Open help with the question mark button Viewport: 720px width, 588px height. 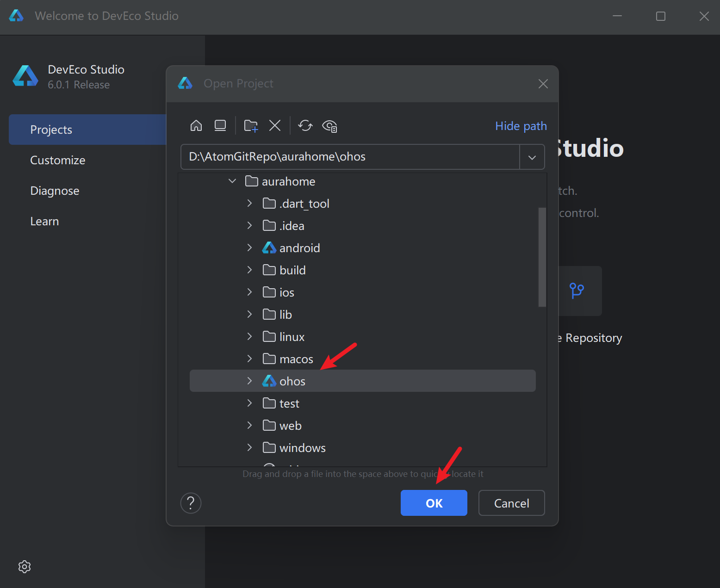point(191,503)
